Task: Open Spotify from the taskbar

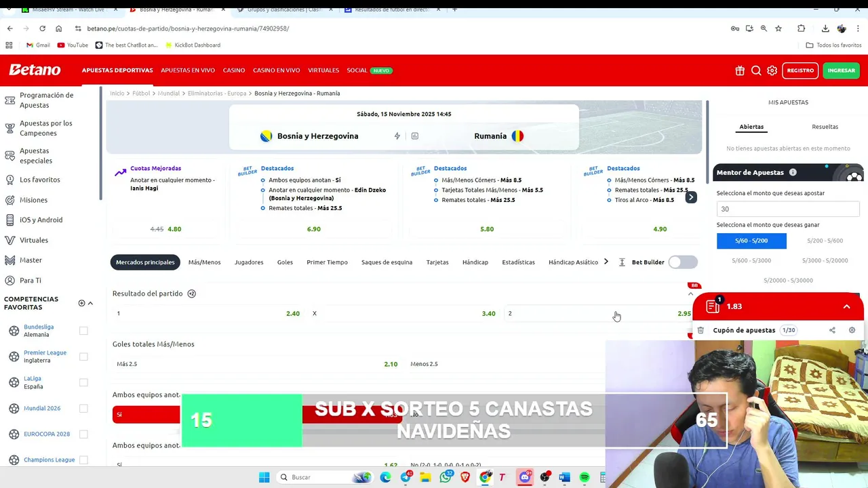Action: pos(585,477)
